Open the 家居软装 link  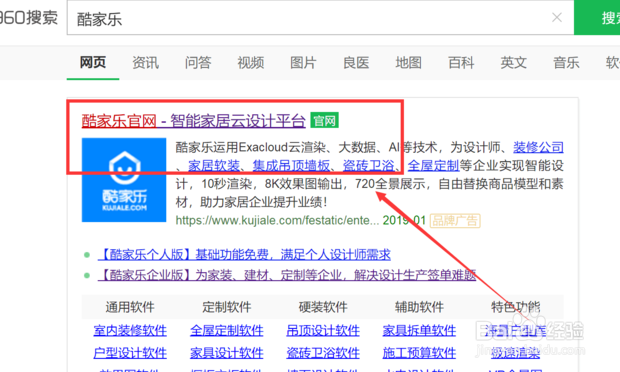pyautogui.click(x=214, y=166)
